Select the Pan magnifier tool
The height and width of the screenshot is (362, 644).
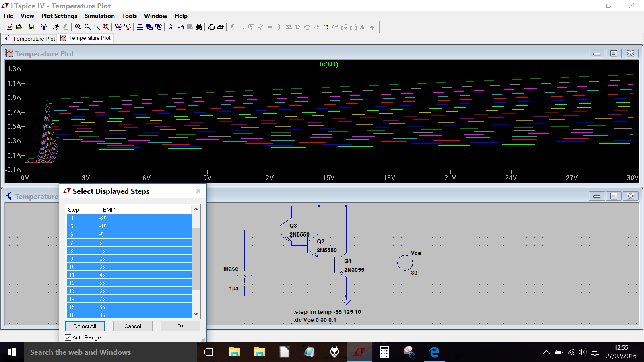tap(87, 27)
